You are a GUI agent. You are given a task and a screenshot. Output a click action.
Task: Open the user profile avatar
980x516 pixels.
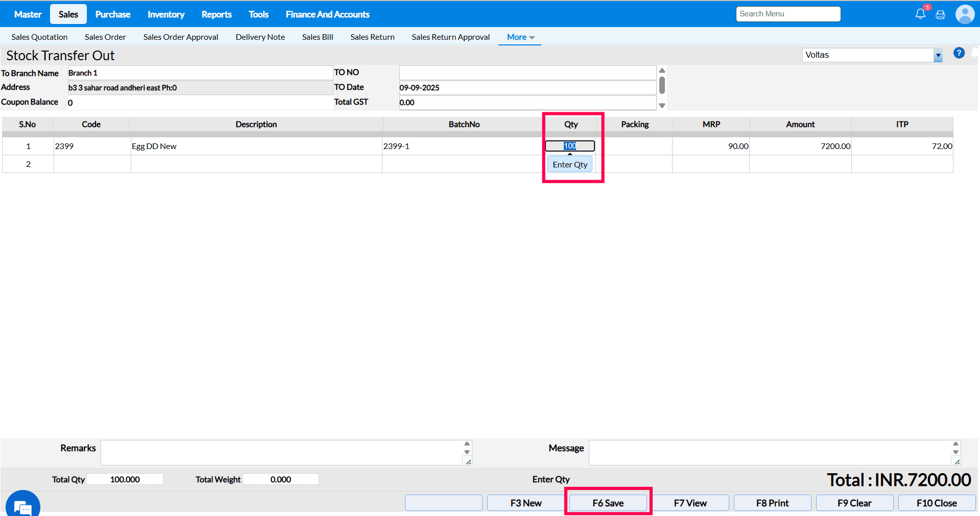click(x=965, y=14)
